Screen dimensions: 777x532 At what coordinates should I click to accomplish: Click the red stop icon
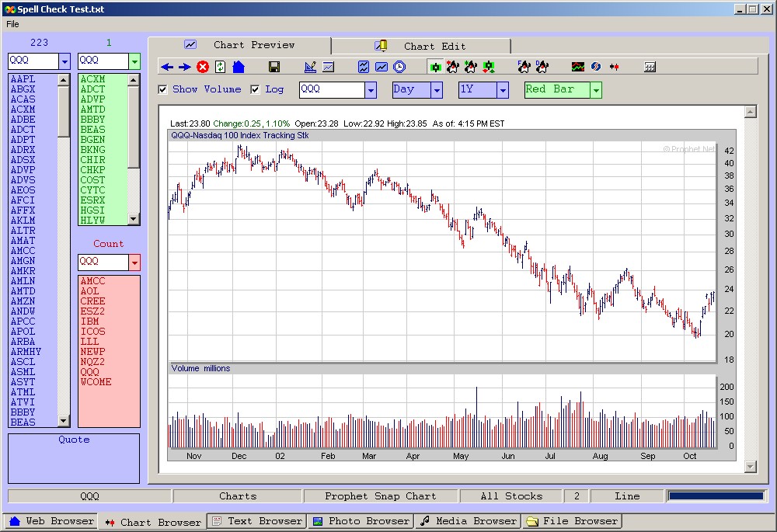tap(203, 67)
